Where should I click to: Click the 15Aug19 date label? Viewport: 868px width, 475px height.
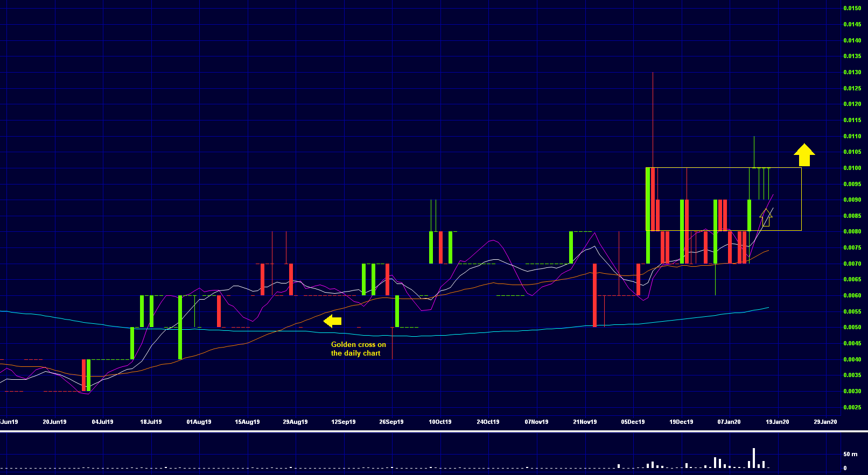point(247,422)
